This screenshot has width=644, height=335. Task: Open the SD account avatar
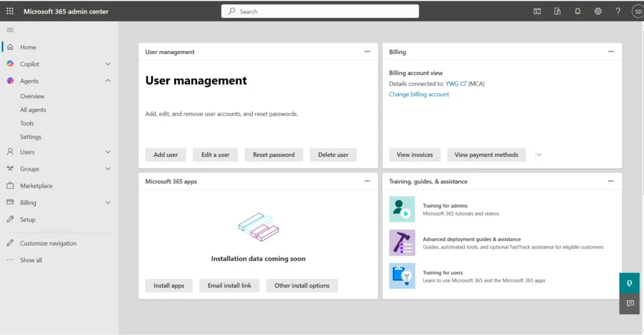pyautogui.click(x=638, y=11)
